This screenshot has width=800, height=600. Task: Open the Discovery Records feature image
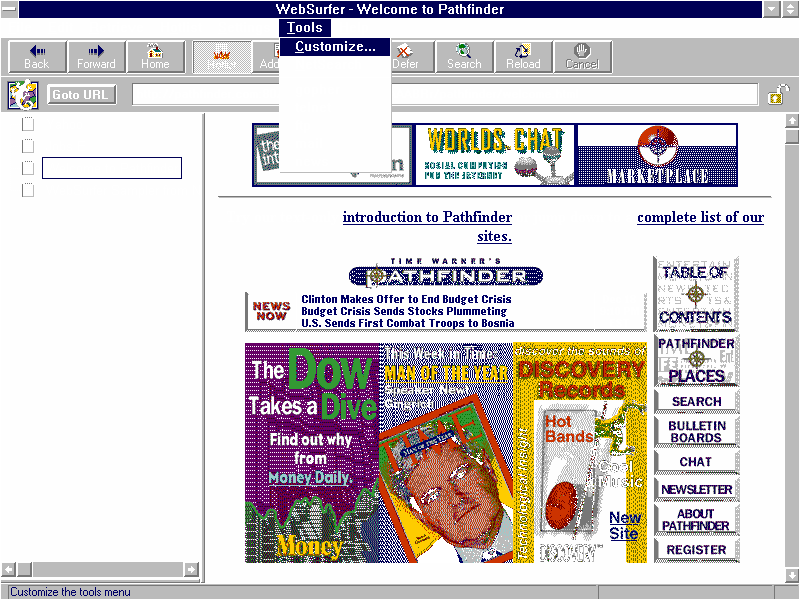click(x=580, y=453)
